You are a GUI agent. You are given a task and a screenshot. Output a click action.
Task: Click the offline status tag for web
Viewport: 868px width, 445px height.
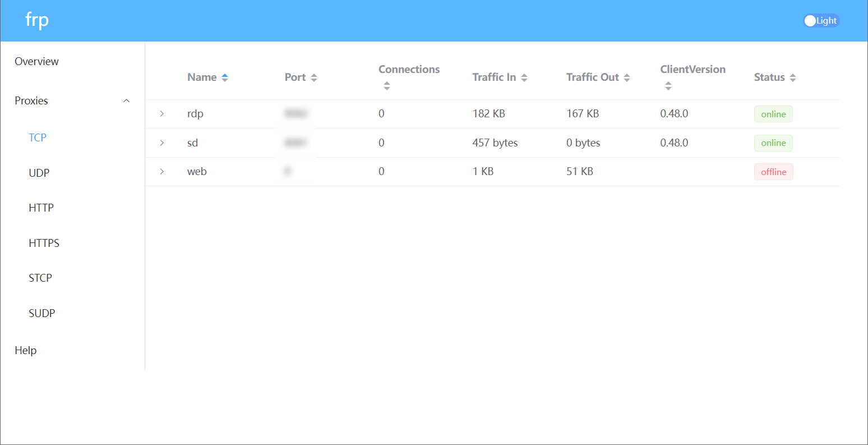point(773,172)
